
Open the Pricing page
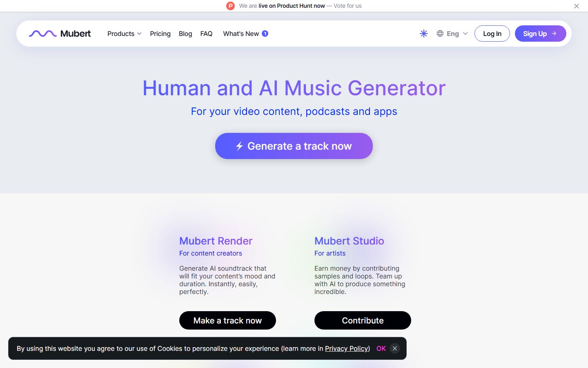coord(160,34)
